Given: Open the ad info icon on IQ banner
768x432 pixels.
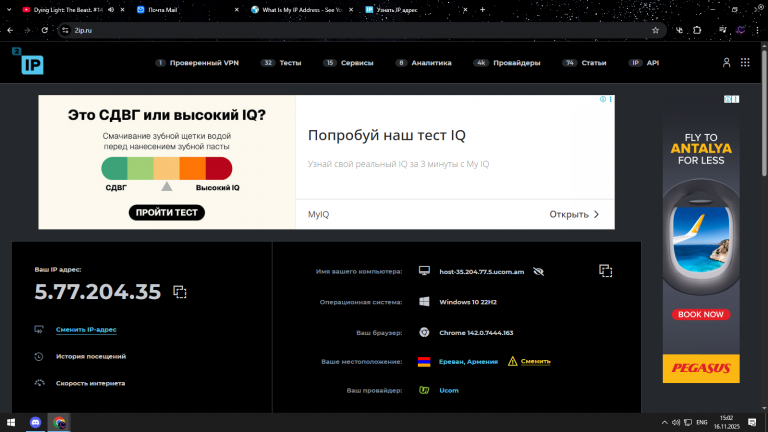Looking at the screenshot, I should 603,99.
